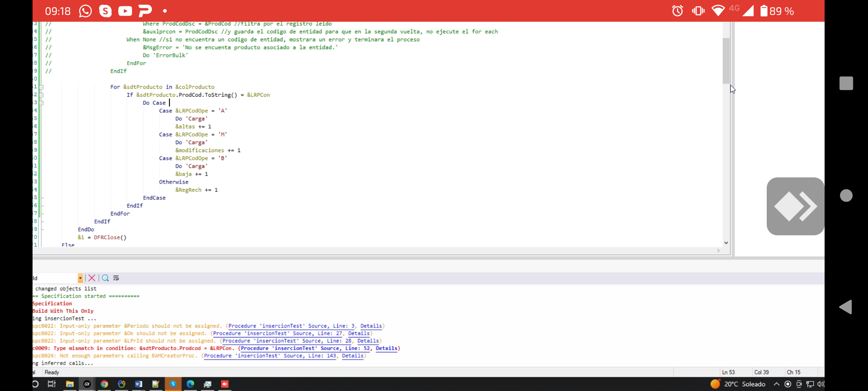Click the red 'Specification' output line
Viewport: 868px width, 391px height.
[x=52, y=303]
